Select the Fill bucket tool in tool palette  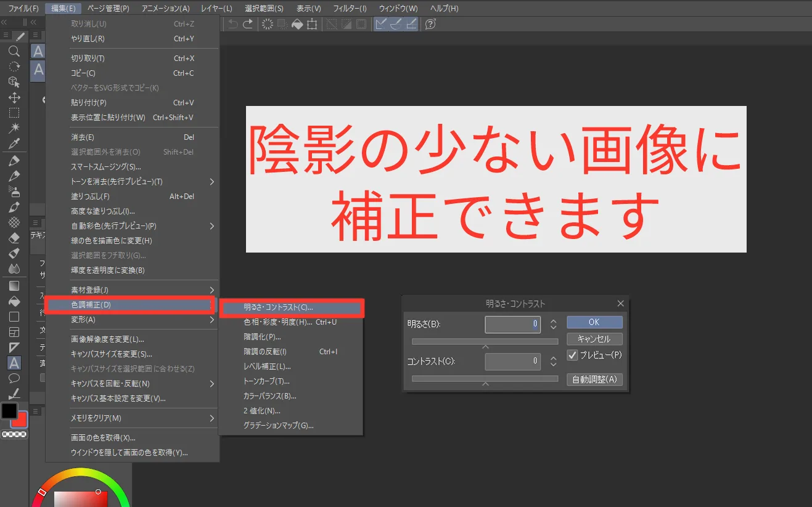click(x=14, y=302)
